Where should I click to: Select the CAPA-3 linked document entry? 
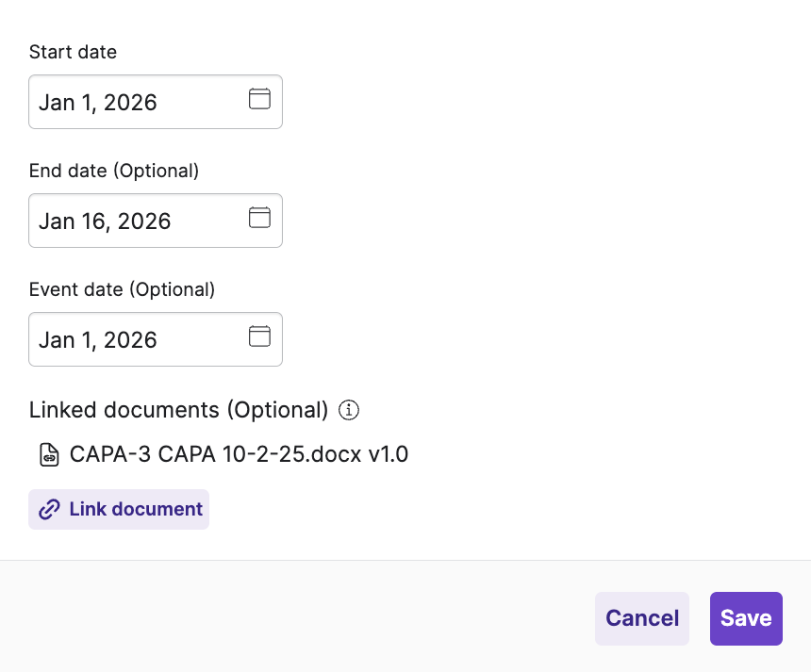coord(239,454)
